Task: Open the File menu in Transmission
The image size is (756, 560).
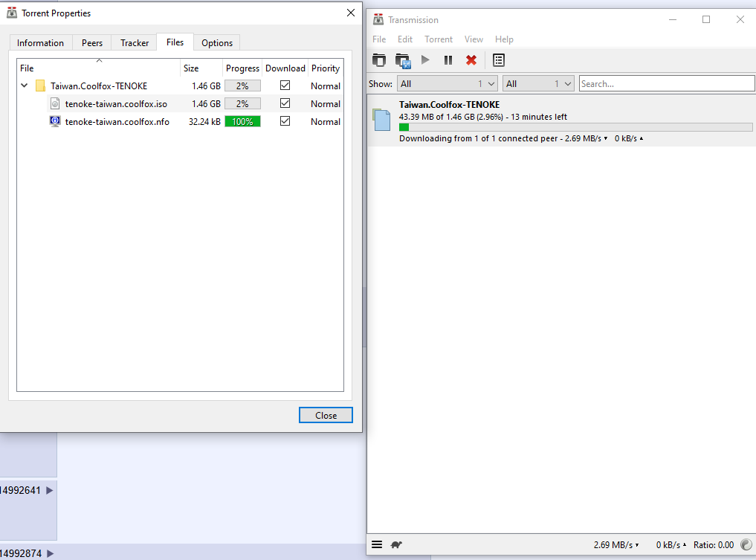Action: 379,39
